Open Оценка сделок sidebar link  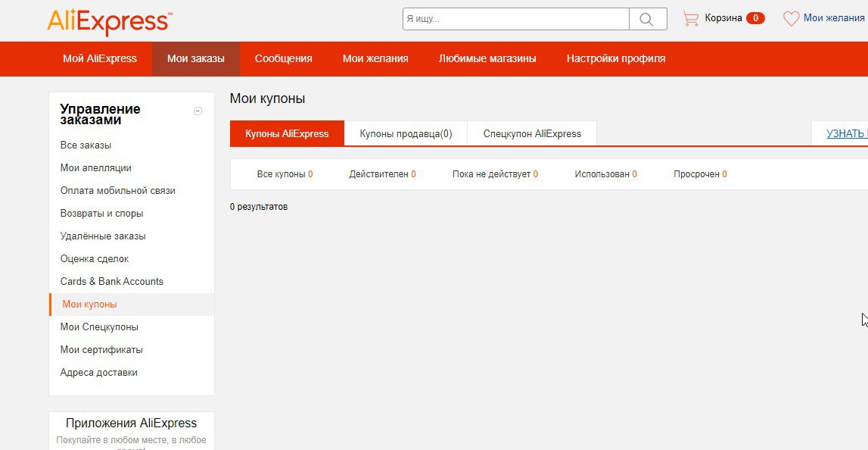tap(95, 259)
